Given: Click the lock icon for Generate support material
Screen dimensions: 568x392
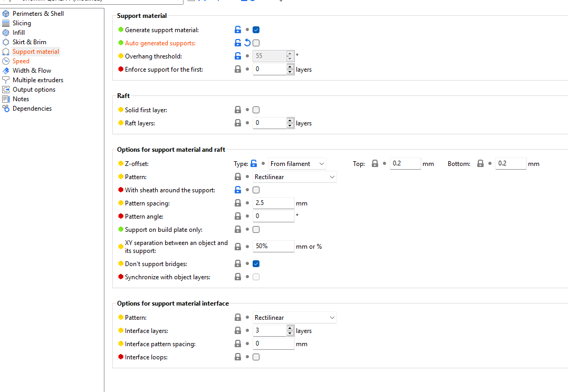Looking at the screenshot, I should (x=238, y=30).
